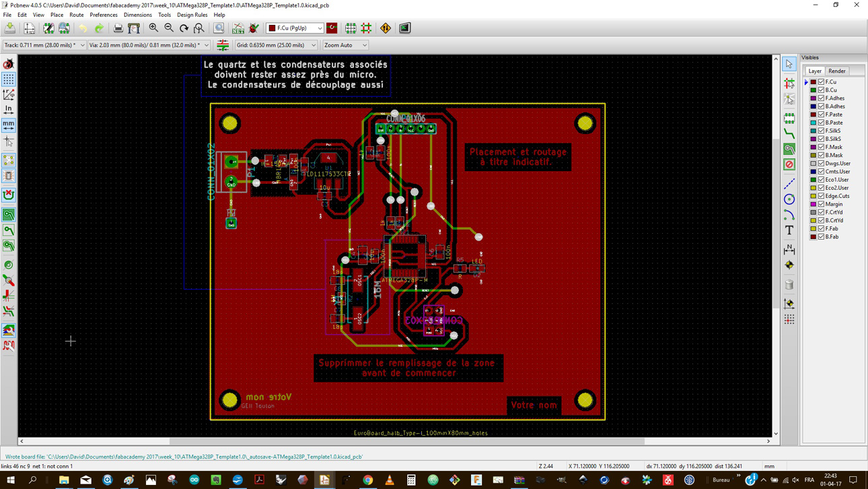Screen dimensions: 868x489
Task: Open the Zoom Auto dropdown
Action: [x=345, y=45]
